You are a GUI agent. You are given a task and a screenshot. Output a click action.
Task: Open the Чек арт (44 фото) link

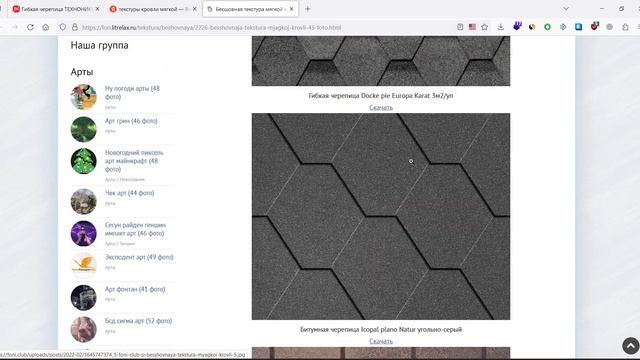129,193
